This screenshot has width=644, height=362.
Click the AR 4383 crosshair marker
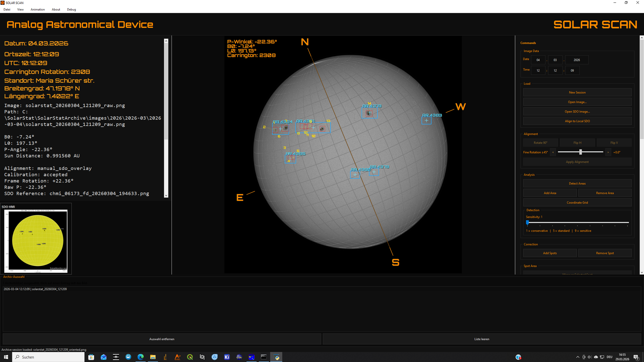(x=426, y=120)
